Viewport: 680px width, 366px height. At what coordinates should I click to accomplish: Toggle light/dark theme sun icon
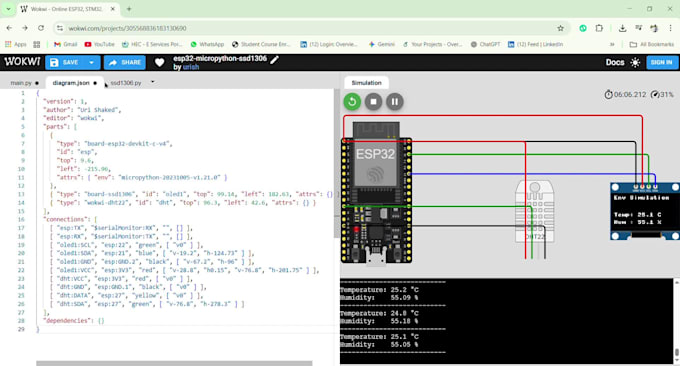[635, 62]
